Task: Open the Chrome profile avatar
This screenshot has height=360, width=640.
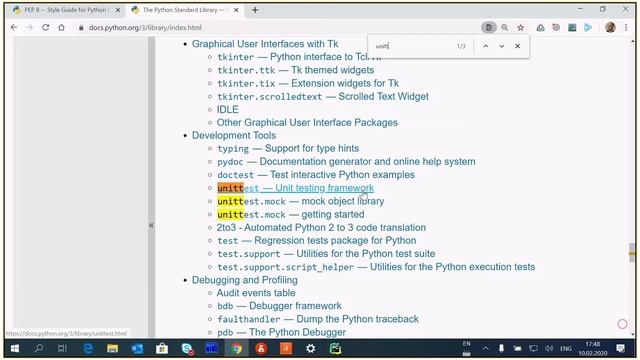Action: point(610,27)
